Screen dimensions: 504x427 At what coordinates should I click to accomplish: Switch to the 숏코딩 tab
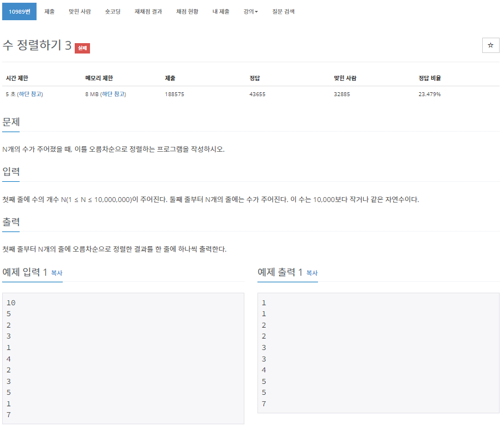[x=113, y=11]
